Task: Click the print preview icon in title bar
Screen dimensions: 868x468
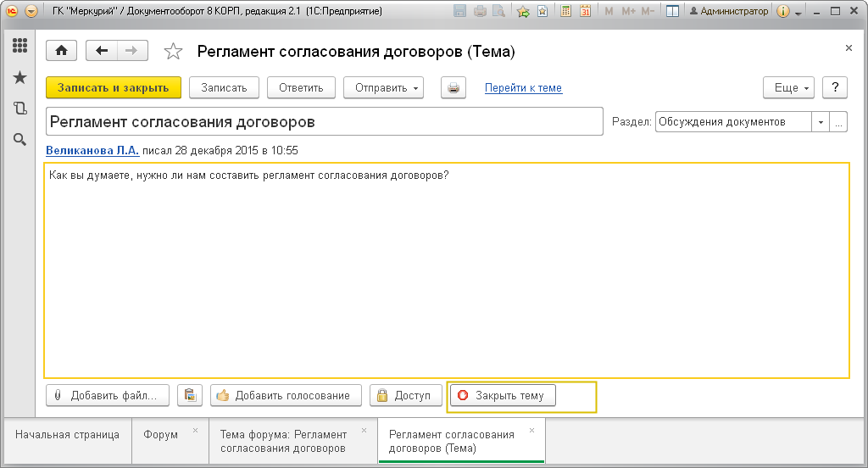Action: click(x=498, y=11)
